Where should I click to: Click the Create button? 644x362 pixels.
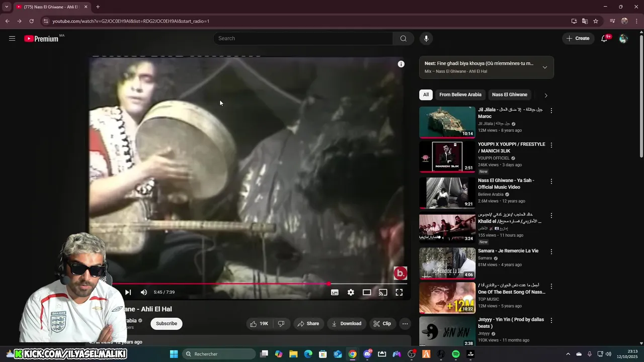[578, 38]
